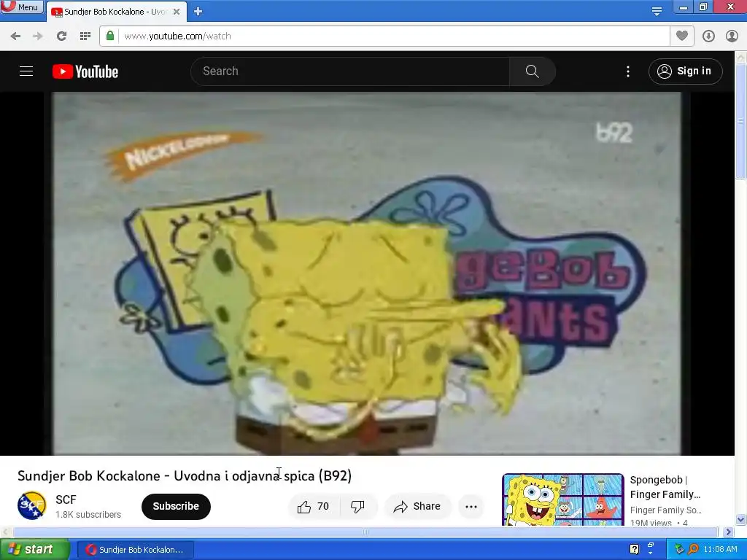Screen dimensions: 747x560
Task: Open the Windows start menu
Action: pos(34,550)
